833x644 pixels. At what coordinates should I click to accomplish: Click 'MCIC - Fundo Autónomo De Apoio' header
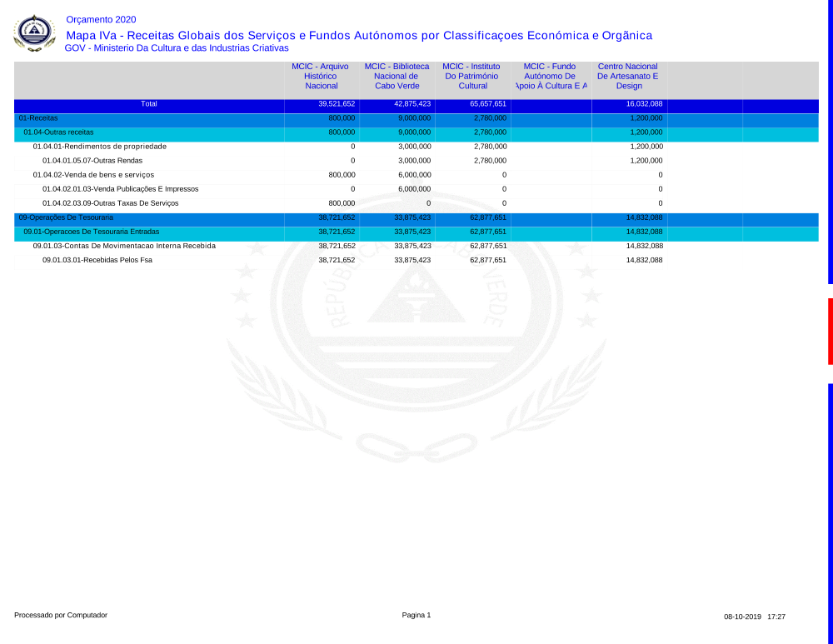(x=550, y=76)
